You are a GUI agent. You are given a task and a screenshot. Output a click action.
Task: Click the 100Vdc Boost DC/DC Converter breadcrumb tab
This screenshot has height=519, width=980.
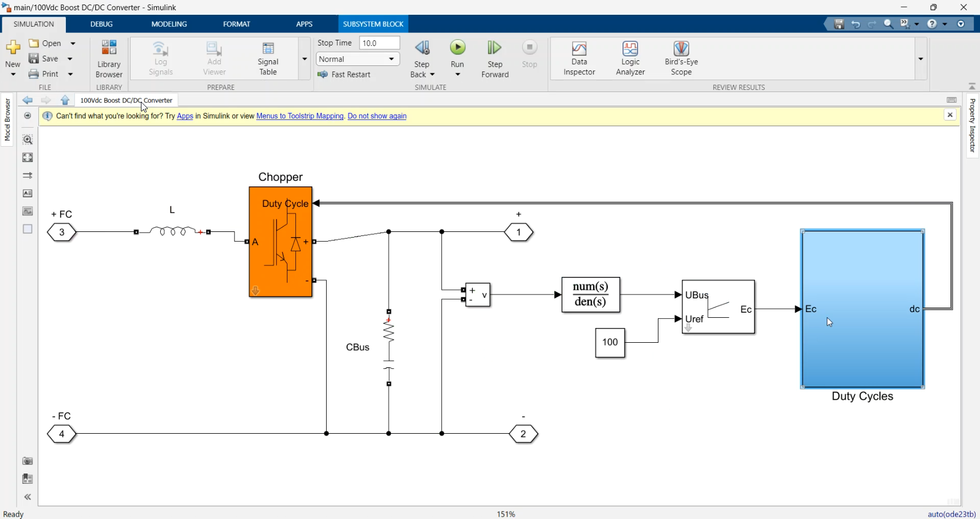tap(126, 100)
